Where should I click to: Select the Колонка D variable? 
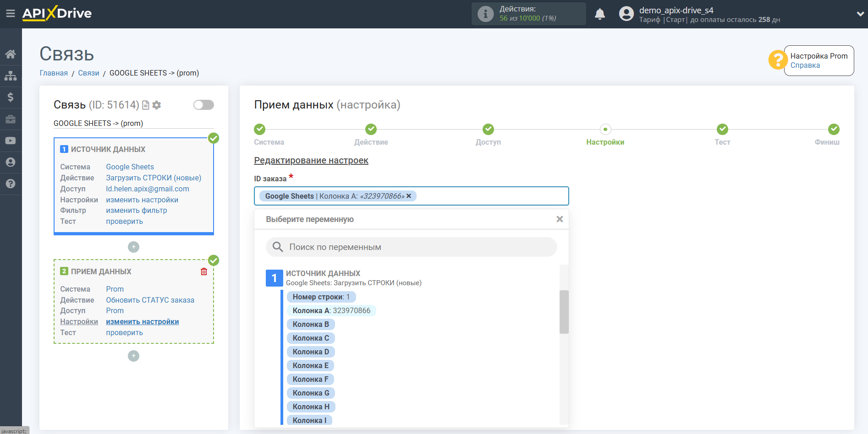point(311,352)
